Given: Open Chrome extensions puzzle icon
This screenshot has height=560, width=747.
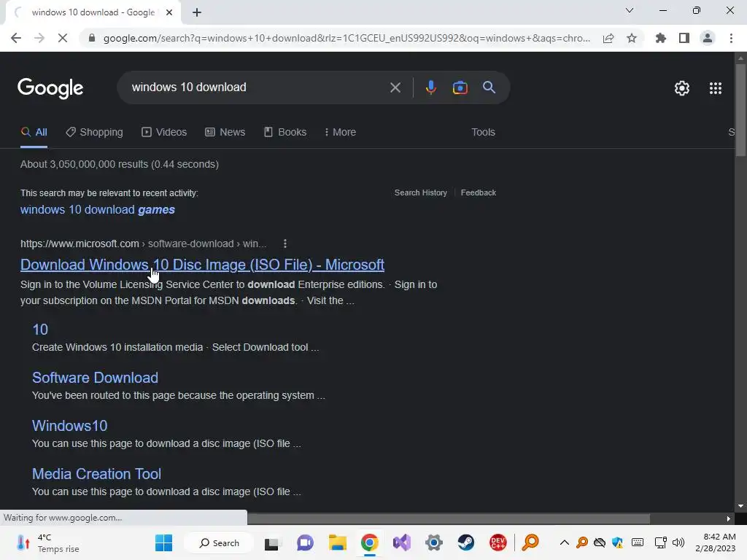Looking at the screenshot, I should tap(661, 38).
